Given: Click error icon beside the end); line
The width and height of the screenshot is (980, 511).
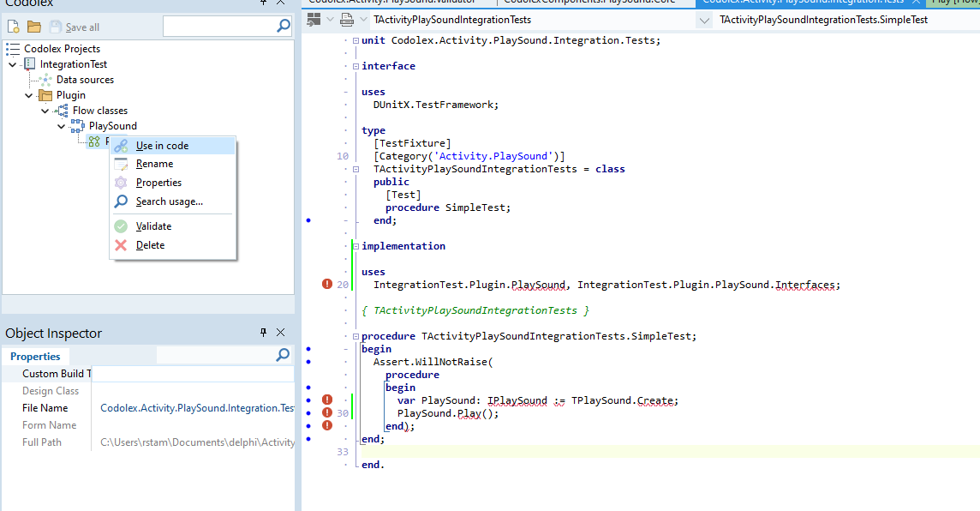Looking at the screenshot, I should click(327, 425).
